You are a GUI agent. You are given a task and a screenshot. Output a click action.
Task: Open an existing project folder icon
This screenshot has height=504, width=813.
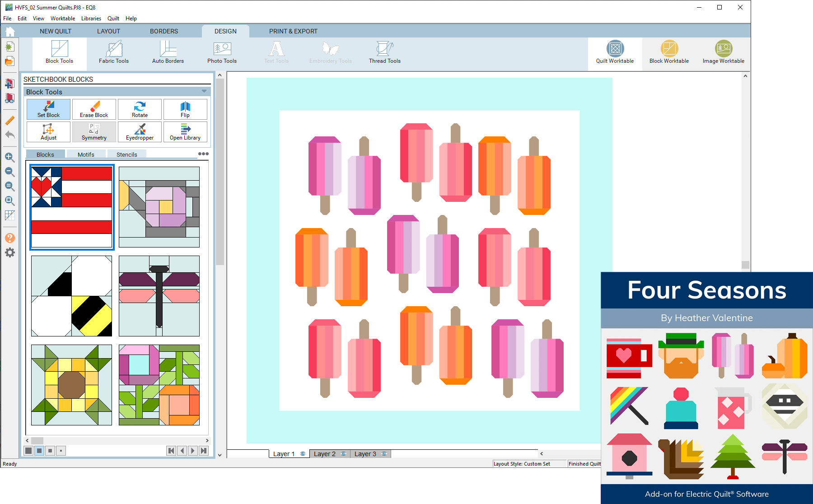(9, 61)
